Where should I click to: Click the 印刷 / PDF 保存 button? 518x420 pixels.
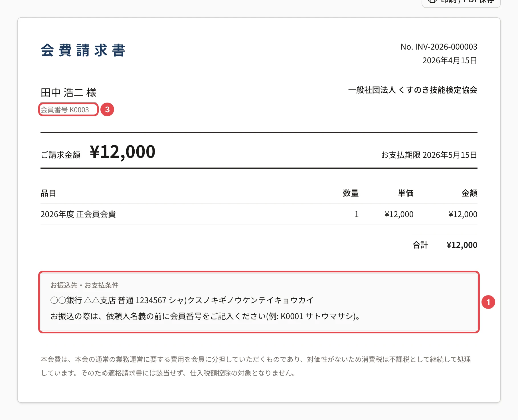[461, 2]
